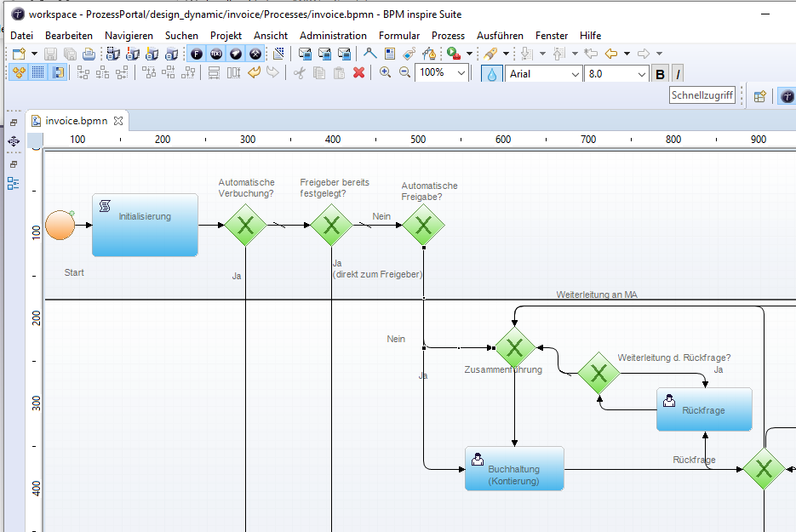Click the Undo yellow arrow icon

click(254, 72)
